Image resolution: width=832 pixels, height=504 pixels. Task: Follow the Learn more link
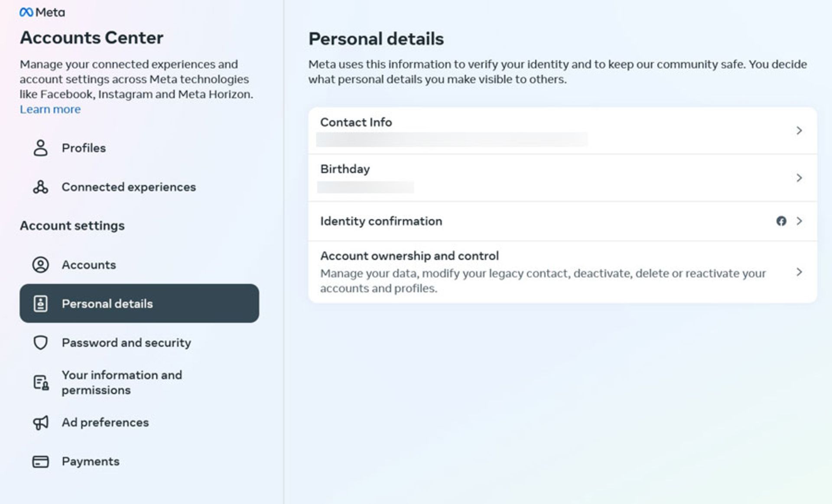pyautogui.click(x=50, y=109)
